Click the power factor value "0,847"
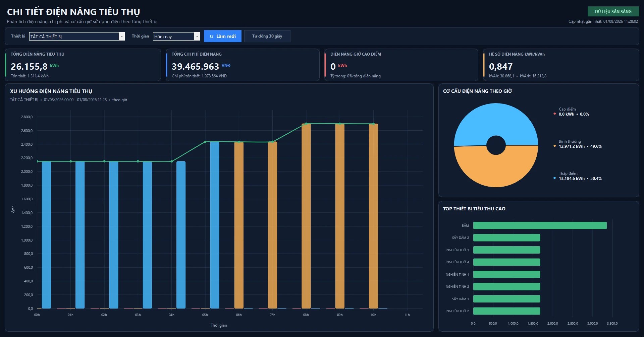Screen dimensions: 644x337 [501, 67]
